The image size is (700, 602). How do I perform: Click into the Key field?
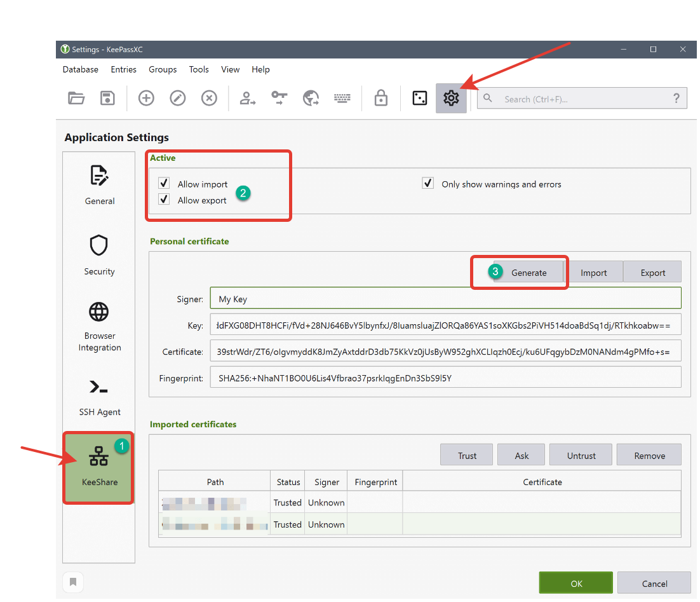point(445,325)
